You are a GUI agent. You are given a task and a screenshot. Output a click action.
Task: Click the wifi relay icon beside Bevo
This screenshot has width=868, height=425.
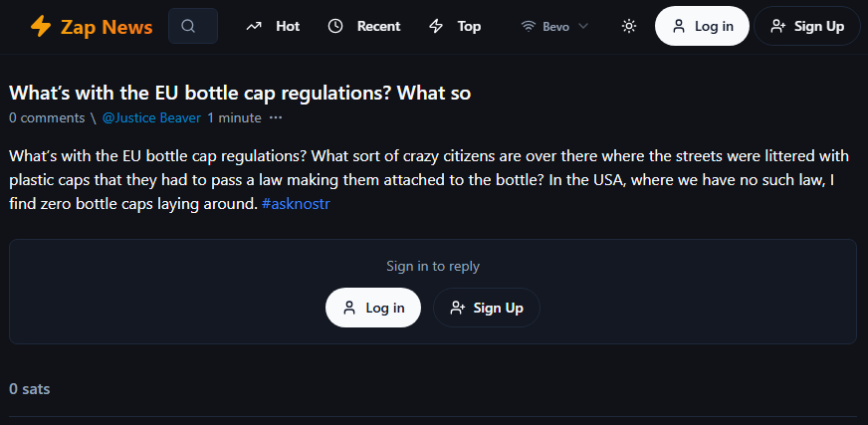tap(528, 26)
